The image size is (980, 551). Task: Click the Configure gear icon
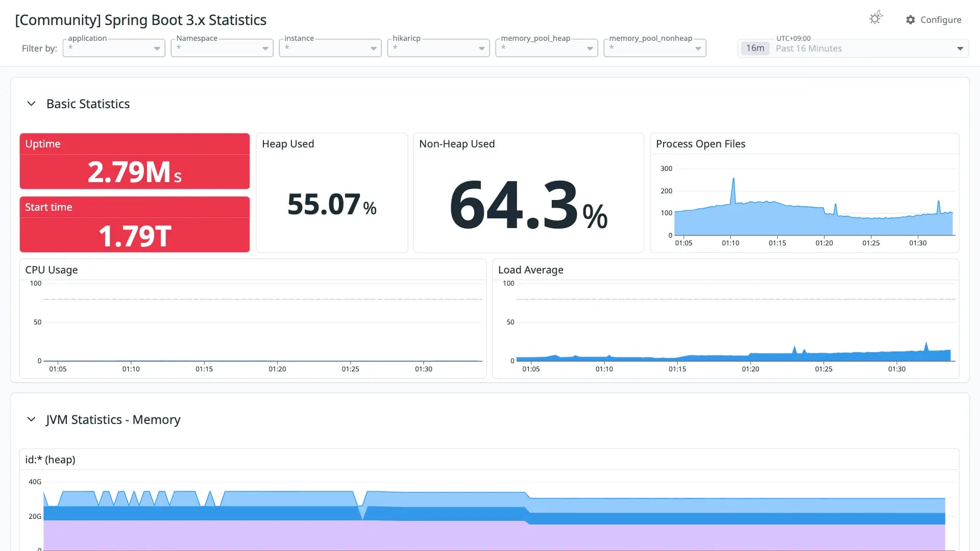click(x=911, y=20)
